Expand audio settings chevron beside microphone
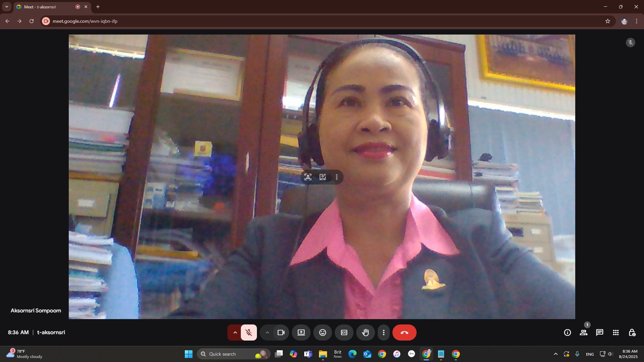This screenshot has width=644, height=362. tap(235, 333)
